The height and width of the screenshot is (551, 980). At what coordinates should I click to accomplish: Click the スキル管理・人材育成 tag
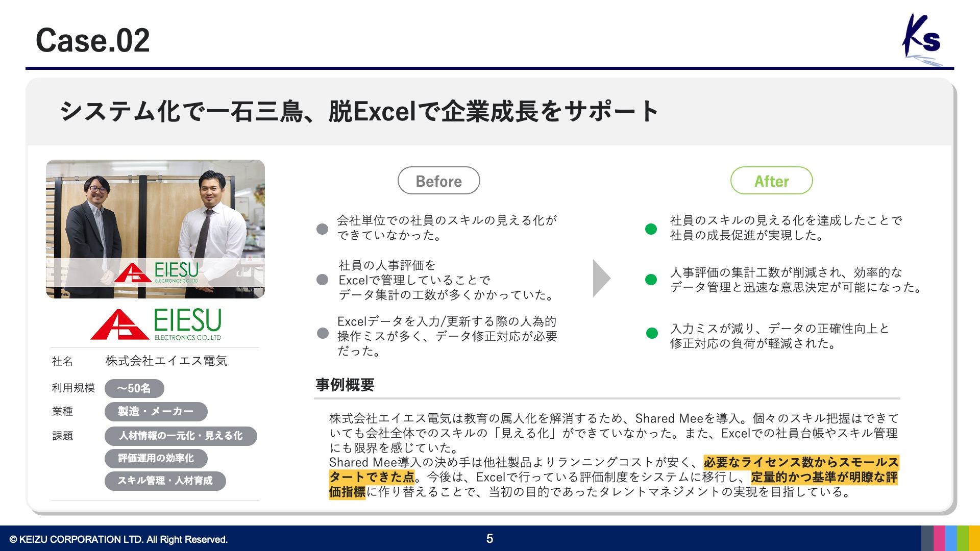pyautogui.click(x=165, y=481)
